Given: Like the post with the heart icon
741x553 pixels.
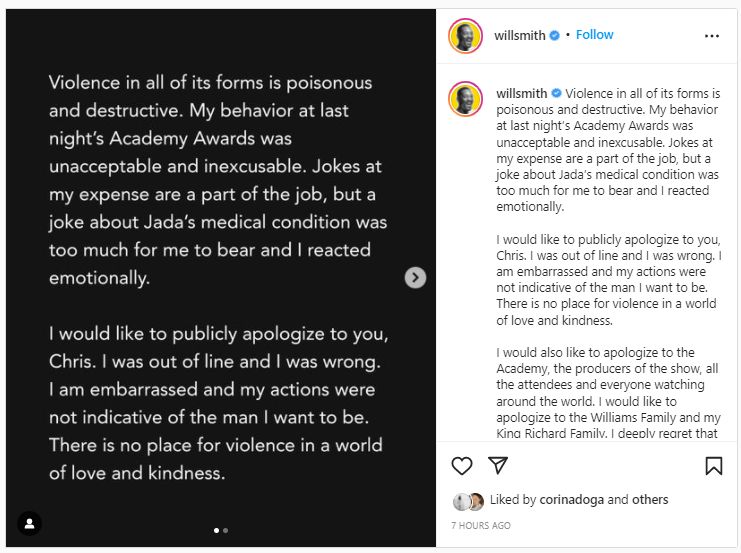Looking at the screenshot, I should coord(462,466).
